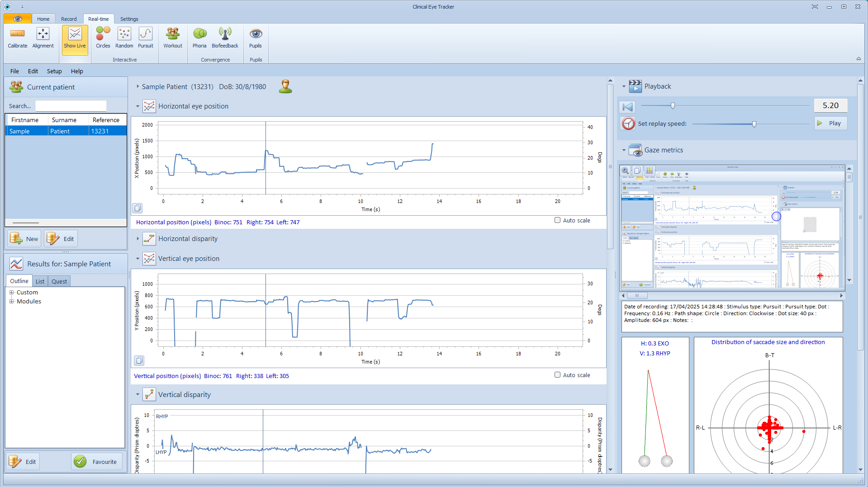Click the Pupils eye icon

click(256, 34)
